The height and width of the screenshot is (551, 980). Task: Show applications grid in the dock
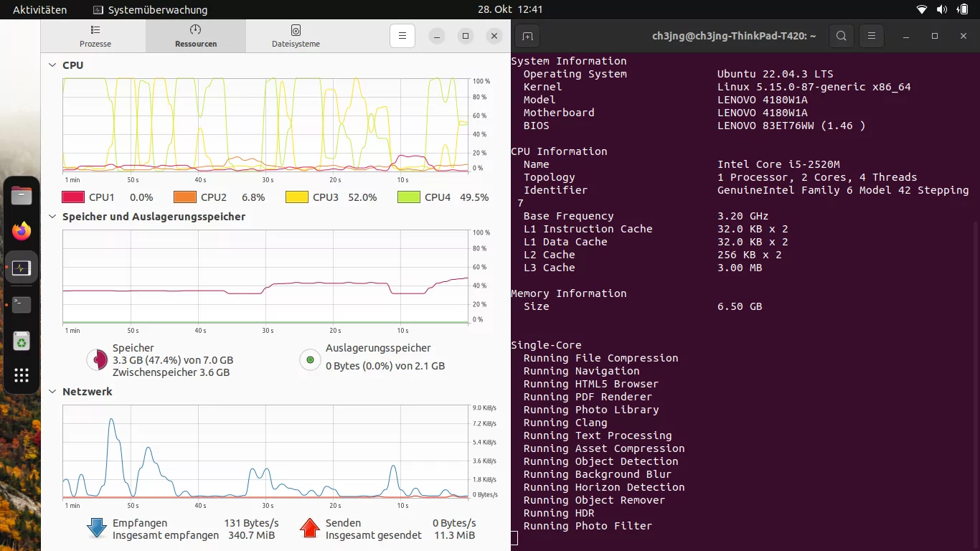22,375
